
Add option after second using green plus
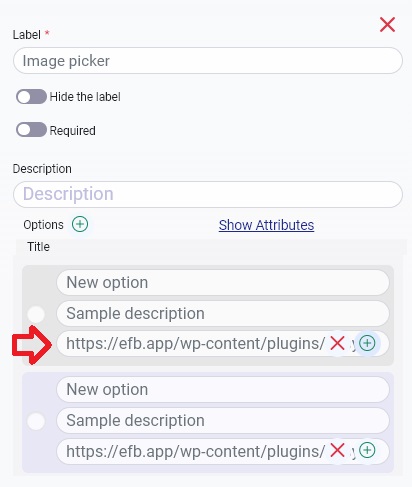(367, 450)
